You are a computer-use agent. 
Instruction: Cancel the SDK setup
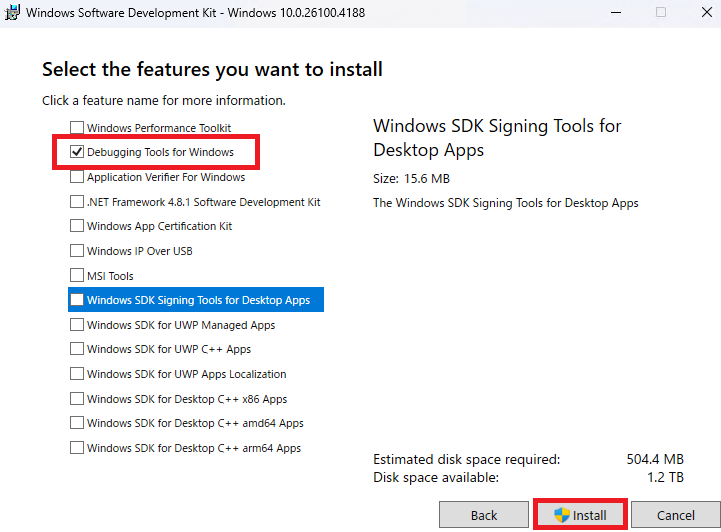(x=675, y=515)
